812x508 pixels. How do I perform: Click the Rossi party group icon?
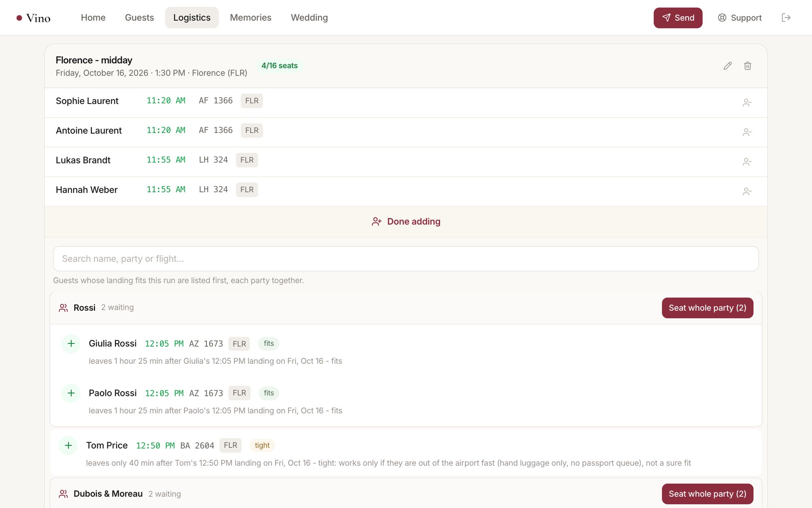[x=63, y=308]
